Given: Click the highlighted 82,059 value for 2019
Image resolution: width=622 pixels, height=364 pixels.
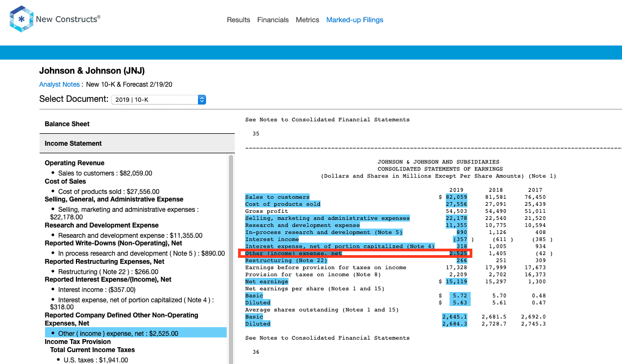Looking at the screenshot, I should pyautogui.click(x=456, y=197).
